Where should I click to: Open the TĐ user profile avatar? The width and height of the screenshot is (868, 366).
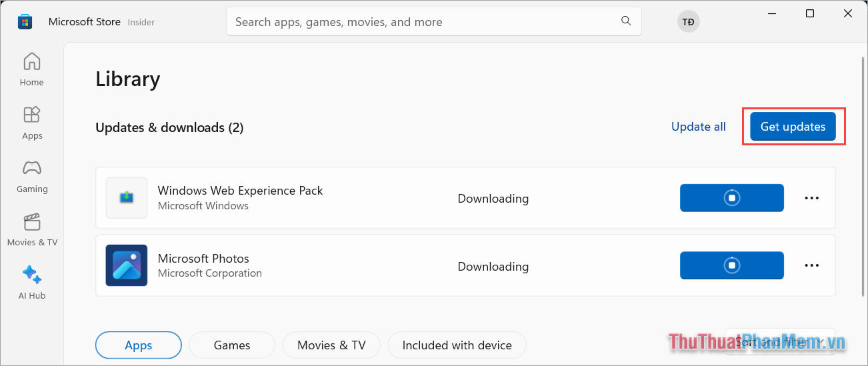click(x=689, y=22)
